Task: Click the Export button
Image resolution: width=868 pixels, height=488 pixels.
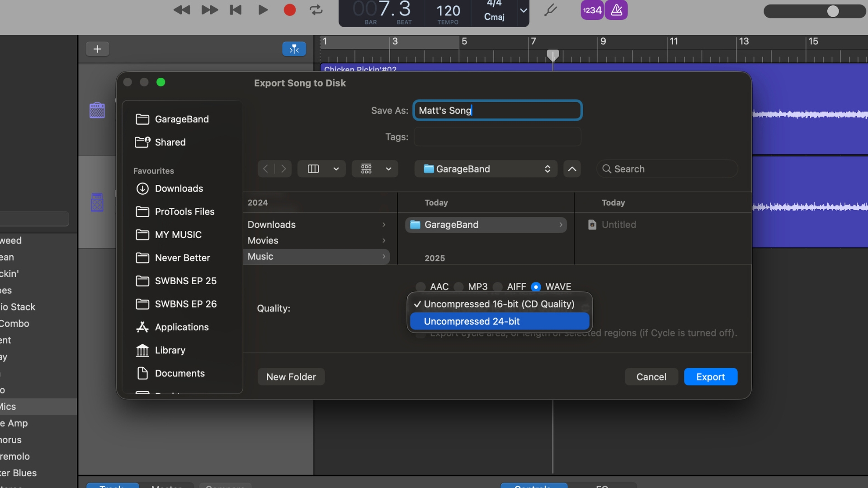Action: coord(710,377)
